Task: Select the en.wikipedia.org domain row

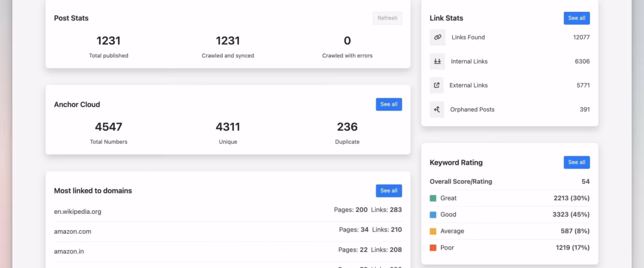Action: [x=78, y=212]
